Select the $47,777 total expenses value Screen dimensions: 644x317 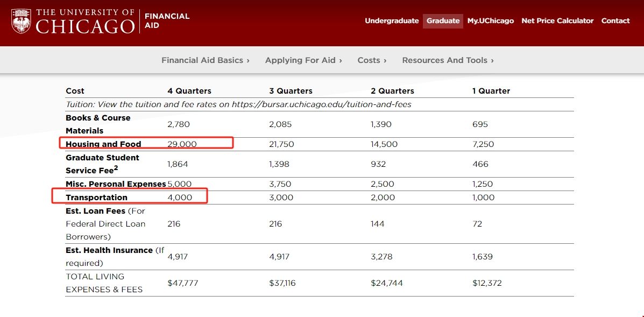183,283
